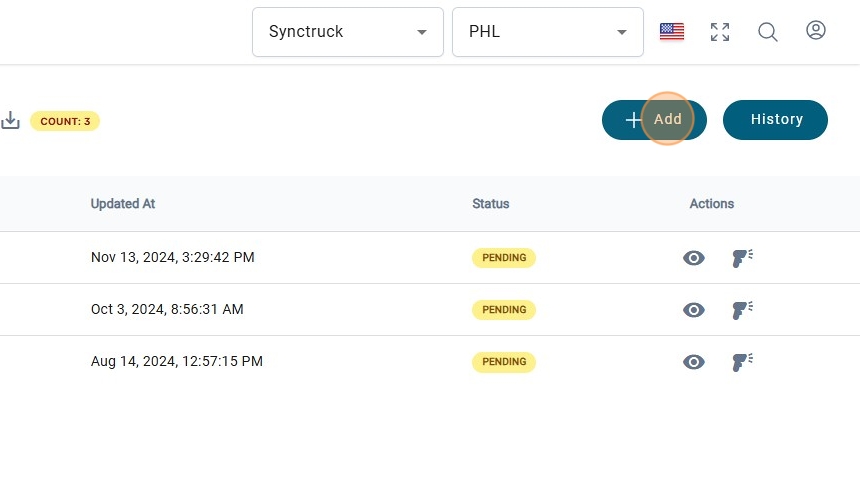
Task: Click scanner icon for Oct 3 row
Action: 742,310
